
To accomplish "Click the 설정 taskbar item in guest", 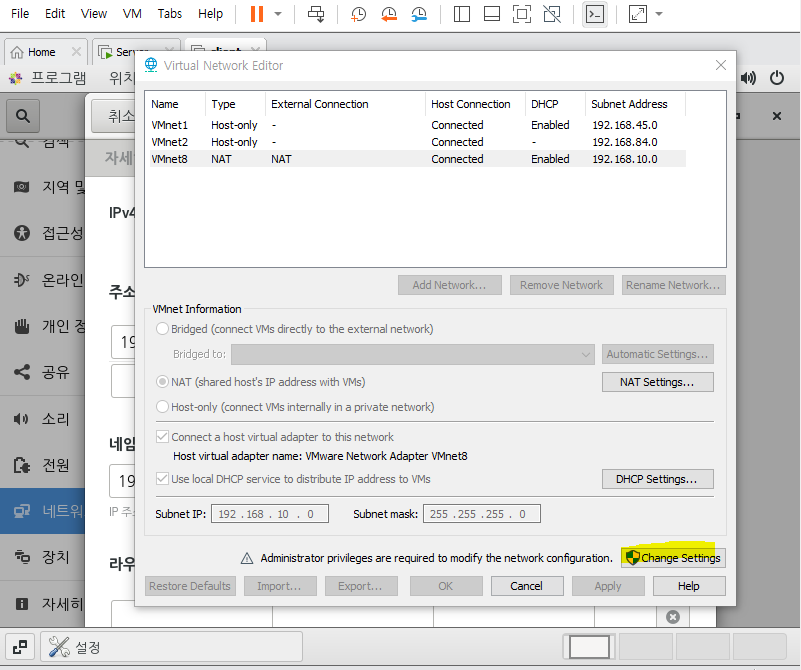I will (x=172, y=647).
